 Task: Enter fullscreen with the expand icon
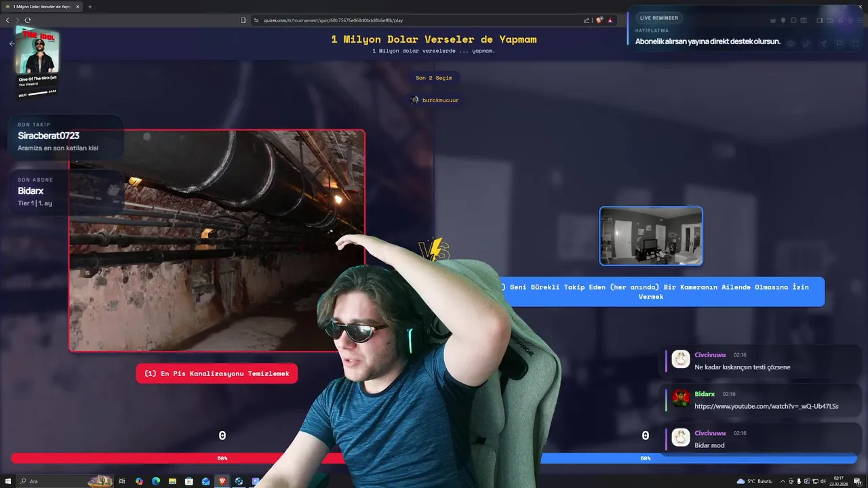[x=855, y=43]
